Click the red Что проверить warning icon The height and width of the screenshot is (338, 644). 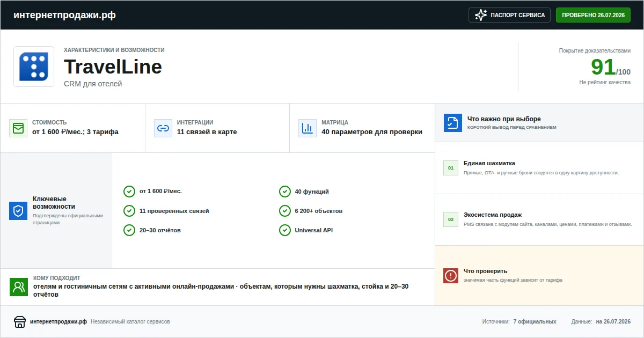coord(451,276)
